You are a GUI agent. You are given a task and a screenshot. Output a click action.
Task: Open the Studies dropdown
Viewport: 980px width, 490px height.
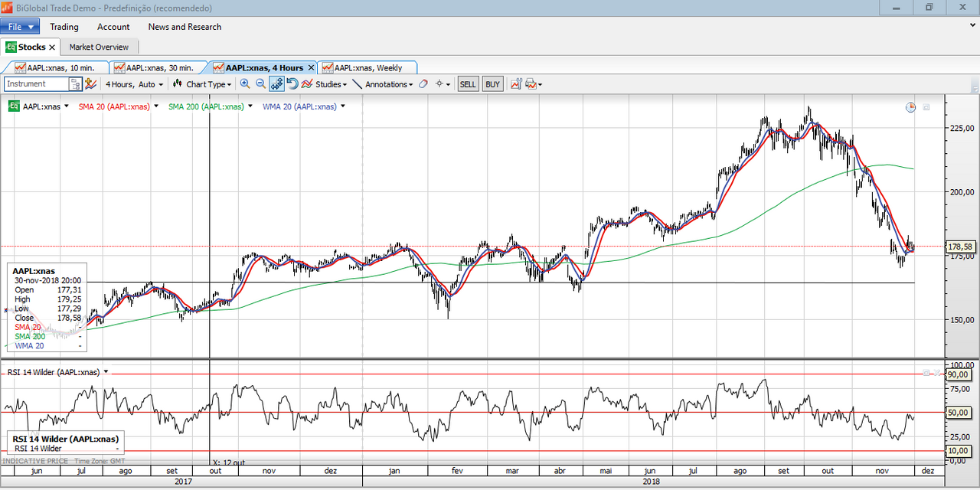tap(324, 84)
